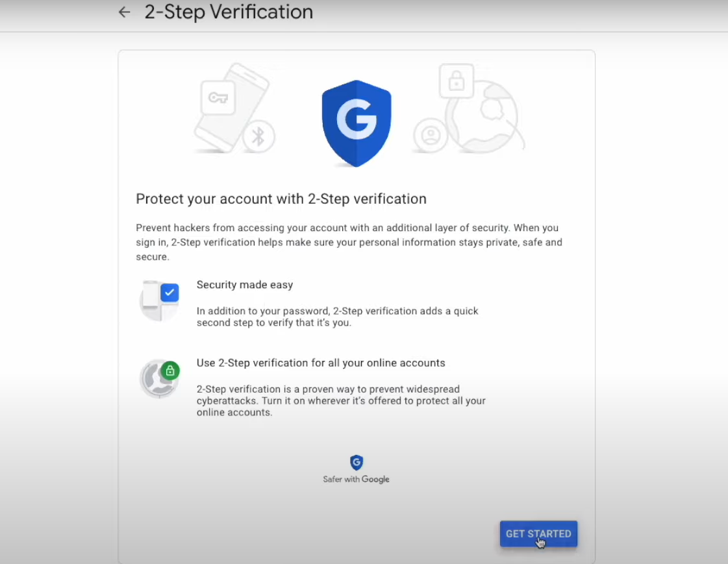Click the Safer with Google text
The image size is (728, 564).
[x=356, y=480]
